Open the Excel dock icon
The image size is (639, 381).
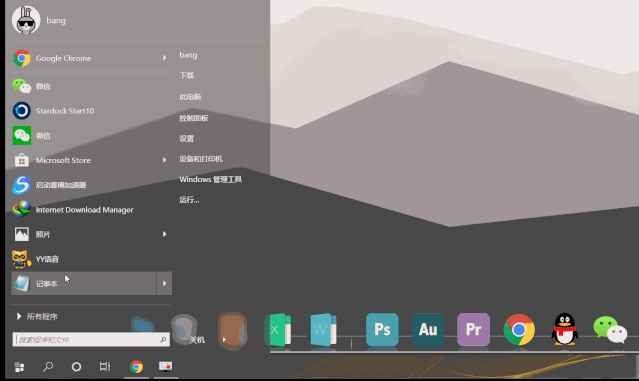[x=278, y=329]
